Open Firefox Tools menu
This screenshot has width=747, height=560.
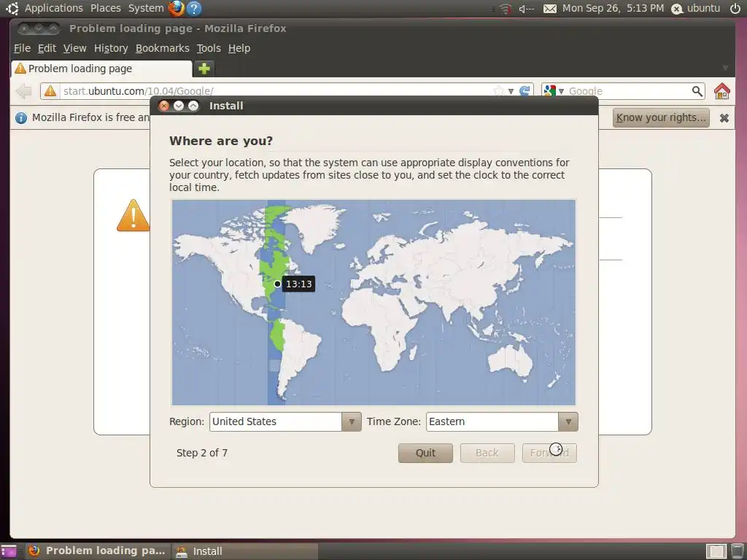(x=209, y=48)
